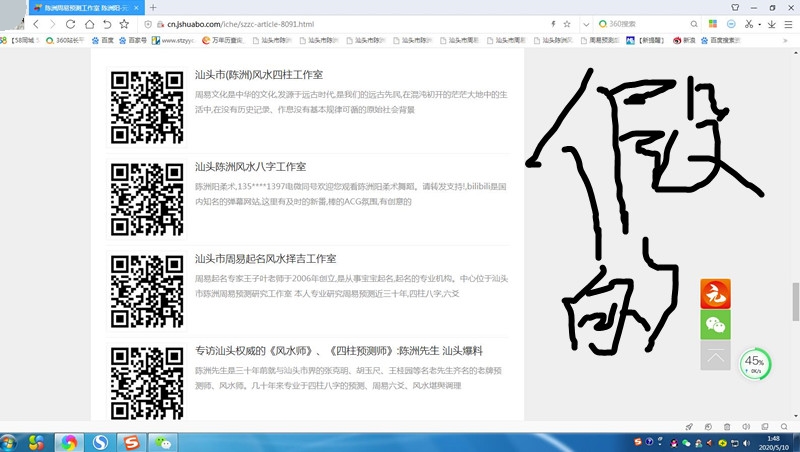Click the 45% speed accelerator ball
This screenshot has height=452, width=800.
pyautogui.click(x=753, y=364)
